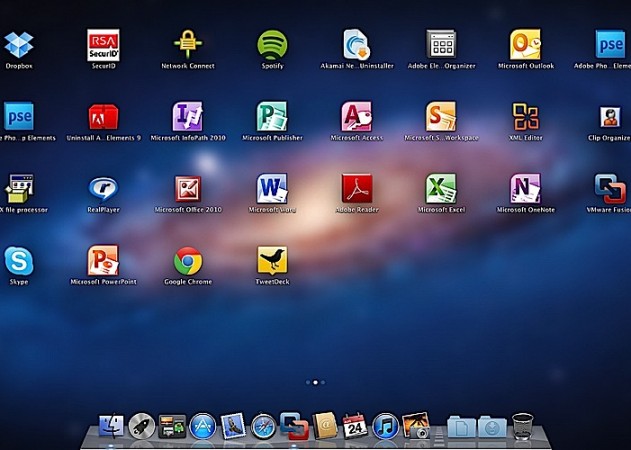Open Microsoft InfoPath 2010
This screenshot has height=450, width=631.
point(188,116)
